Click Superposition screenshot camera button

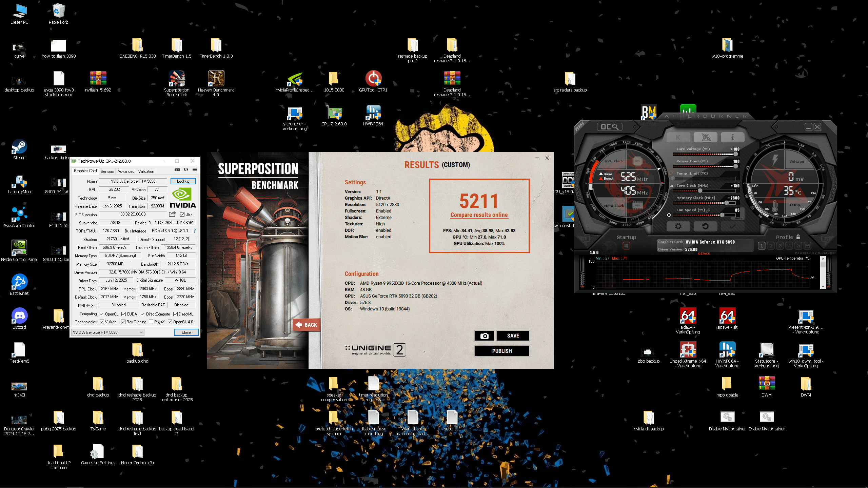pos(484,335)
